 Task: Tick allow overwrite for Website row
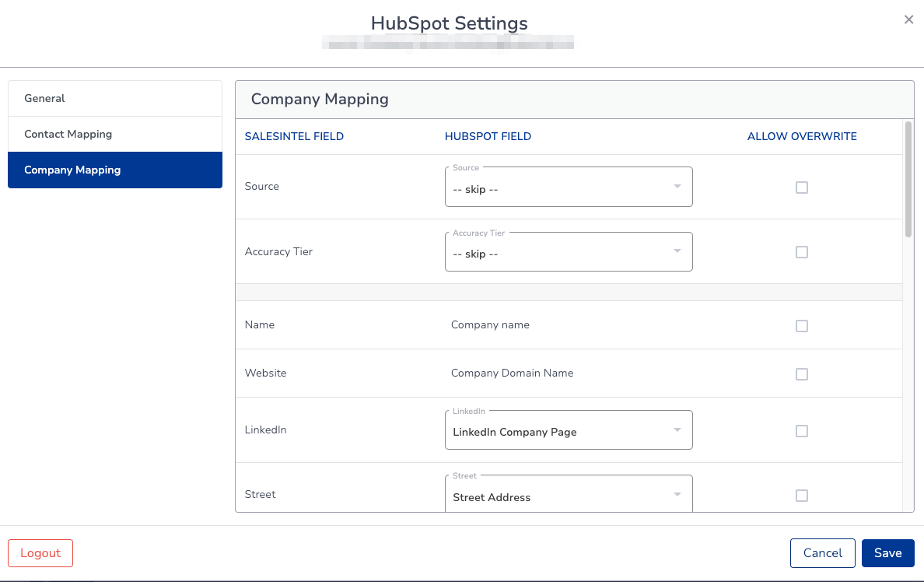801,374
